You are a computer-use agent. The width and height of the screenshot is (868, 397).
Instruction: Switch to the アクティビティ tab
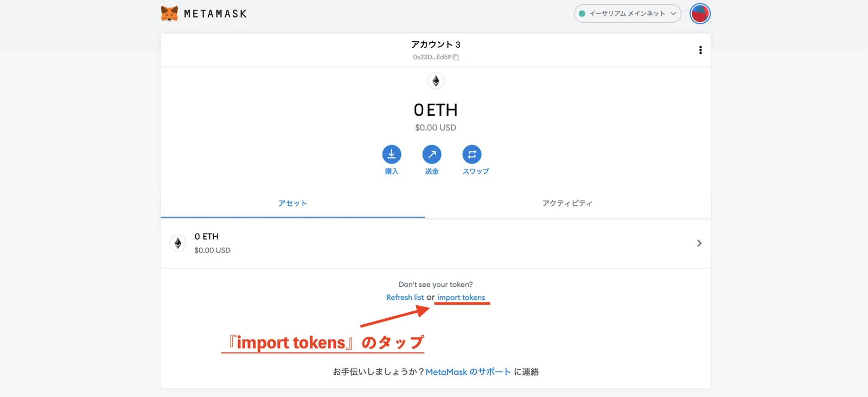coord(567,203)
